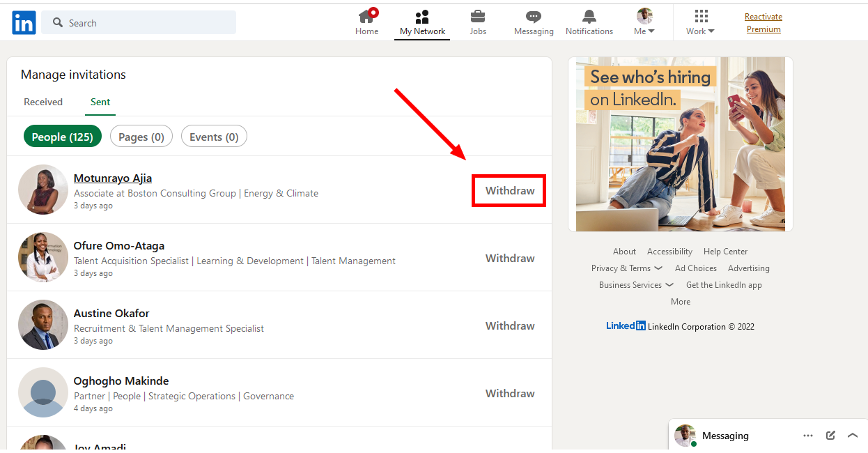Image resolution: width=868 pixels, height=453 pixels.
Task: Click into the Search input field
Action: pyautogui.click(x=139, y=22)
